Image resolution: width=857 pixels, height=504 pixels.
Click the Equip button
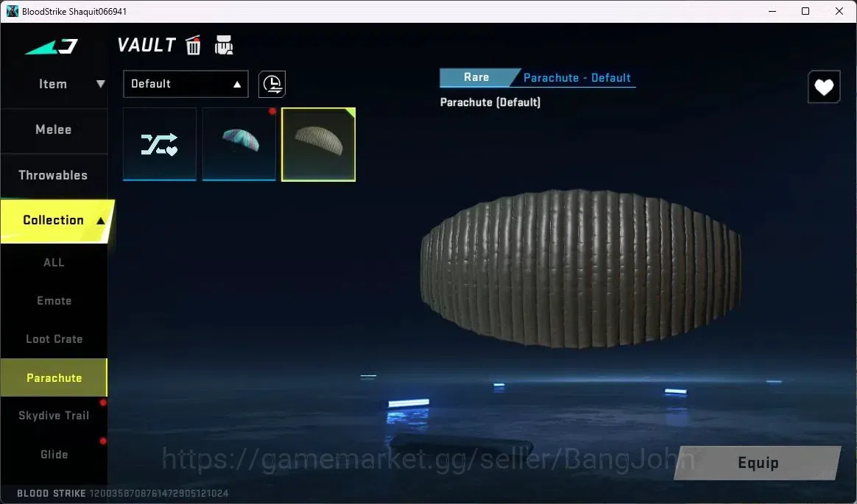(x=758, y=463)
